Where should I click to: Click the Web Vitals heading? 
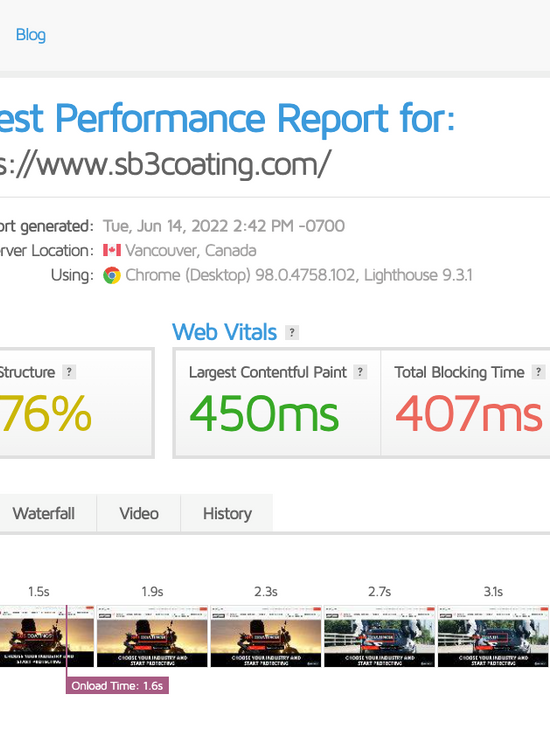tap(224, 332)
